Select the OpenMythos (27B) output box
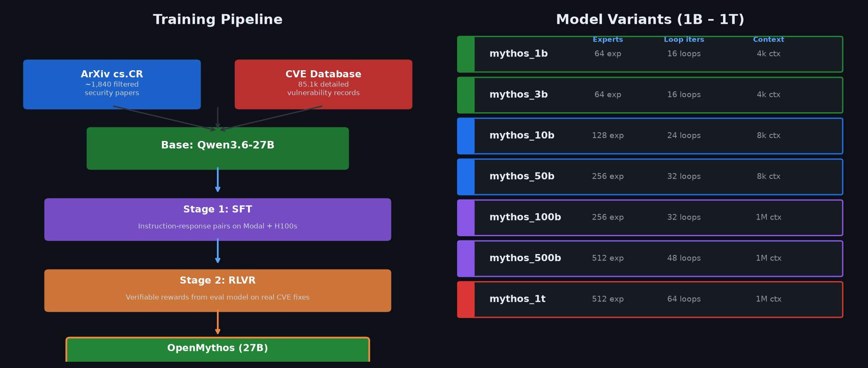Viewport: 868px width, 368px height. tap(218, 350)
